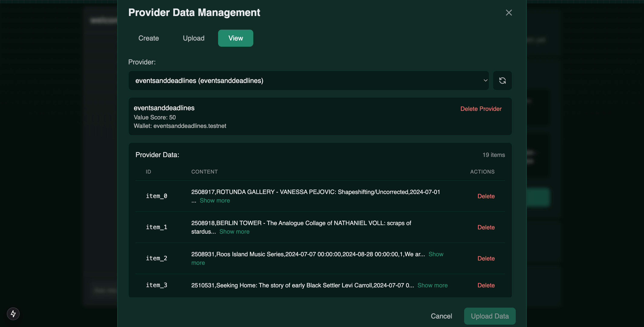Delete item_2 Roos Island entry
644x327 pixels.
point(486,258)
